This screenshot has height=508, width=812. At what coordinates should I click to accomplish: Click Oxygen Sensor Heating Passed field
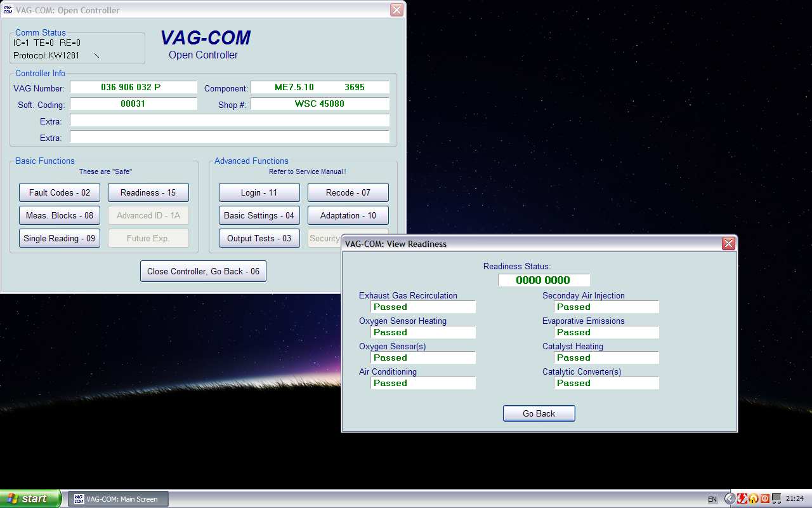[423, 333]
